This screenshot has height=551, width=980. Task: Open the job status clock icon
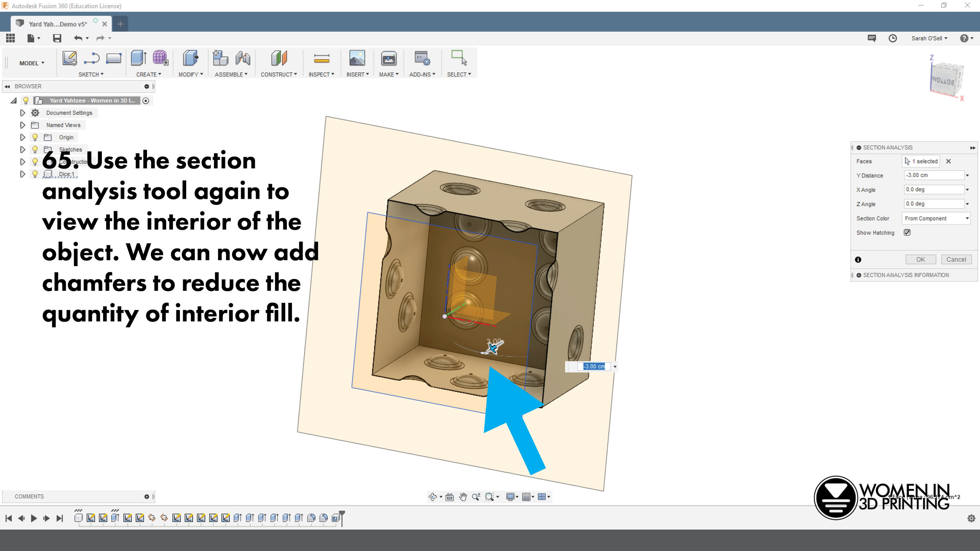coord(893,38)
